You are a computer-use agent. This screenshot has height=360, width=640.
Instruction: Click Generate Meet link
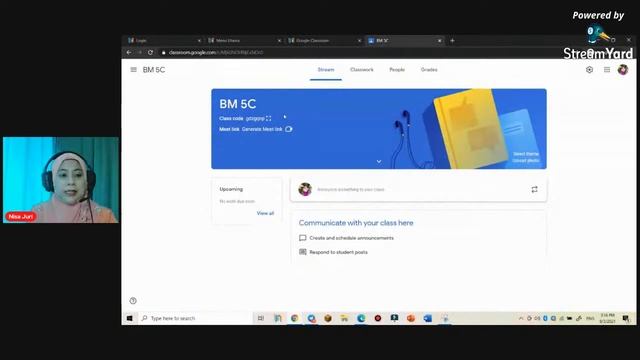point(262,129)
